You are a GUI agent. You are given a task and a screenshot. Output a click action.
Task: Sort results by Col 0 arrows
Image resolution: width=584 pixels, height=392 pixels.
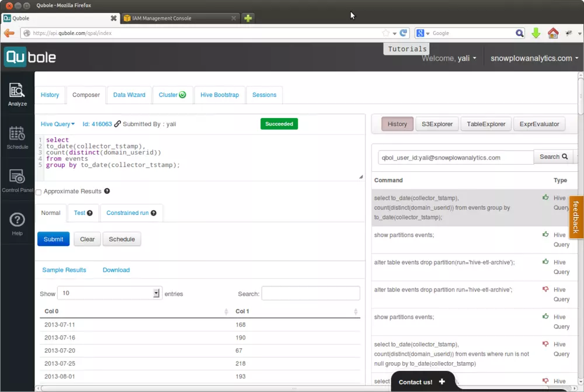[226, 311]
